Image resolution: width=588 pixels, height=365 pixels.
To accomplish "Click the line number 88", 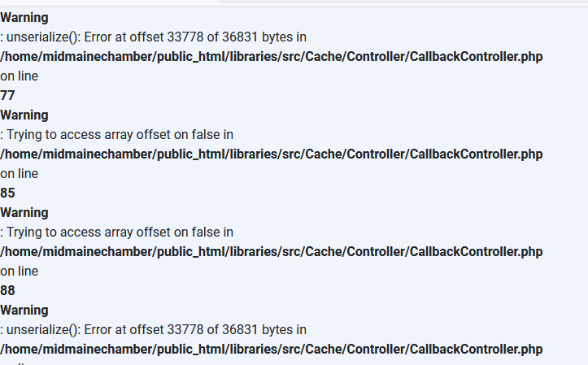I will tap(7, 290).
